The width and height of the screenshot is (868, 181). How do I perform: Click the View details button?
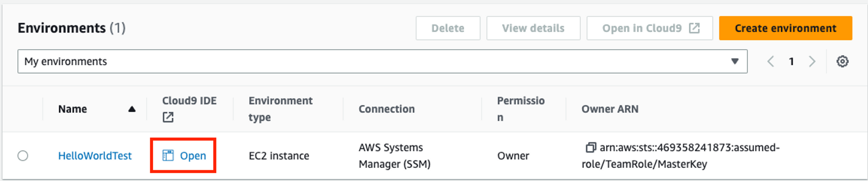tap(533, 28)
